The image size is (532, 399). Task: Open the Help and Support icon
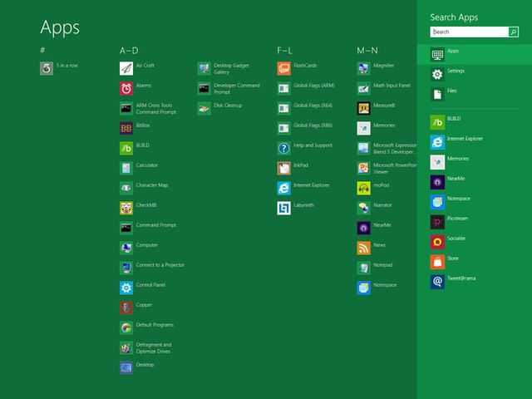click(x=283, y=148)
